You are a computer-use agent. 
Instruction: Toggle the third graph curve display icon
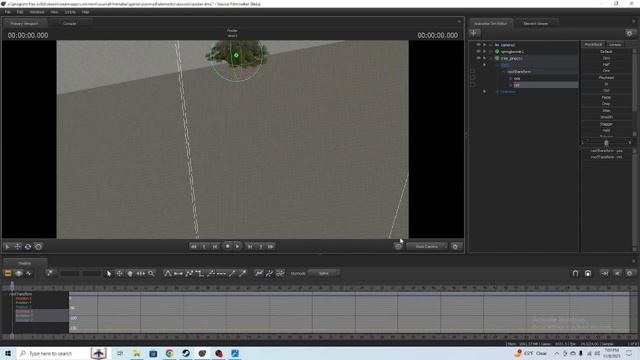[280, 273]
